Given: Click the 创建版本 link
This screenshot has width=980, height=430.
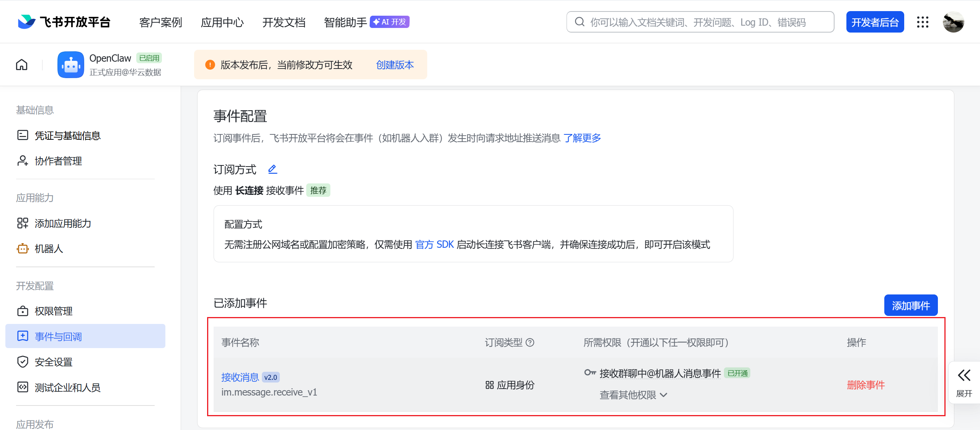Looking at the screenshot, I should (x=395, y=65).
